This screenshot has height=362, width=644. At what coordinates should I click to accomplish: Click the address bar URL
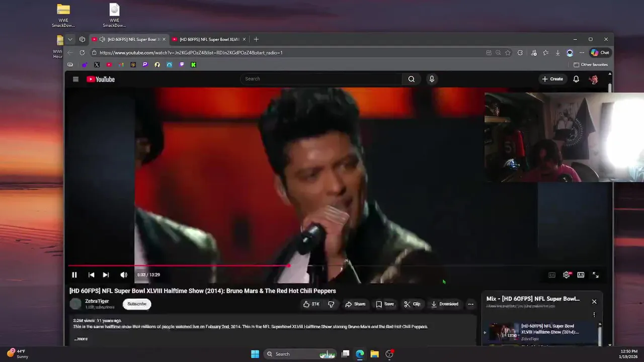click(x=191, y=52)
